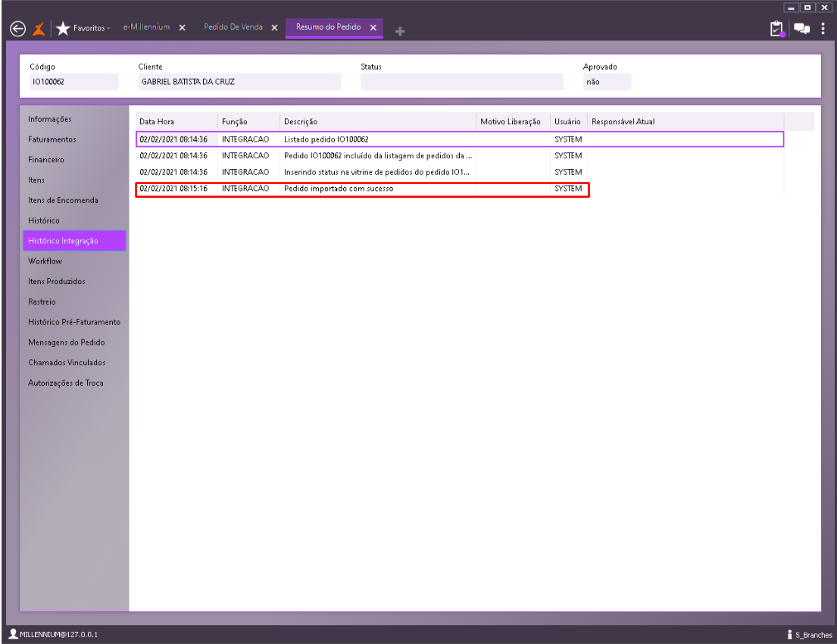Viewport: 837px width, 644px height.
Task: Select Histórico Integração in the sidebar
Action: [74, 241]
